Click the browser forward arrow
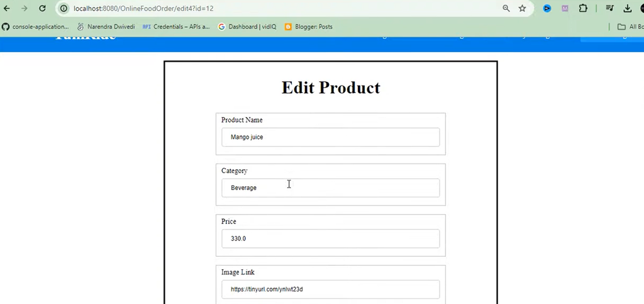644x304 pixels. [25, 8]
